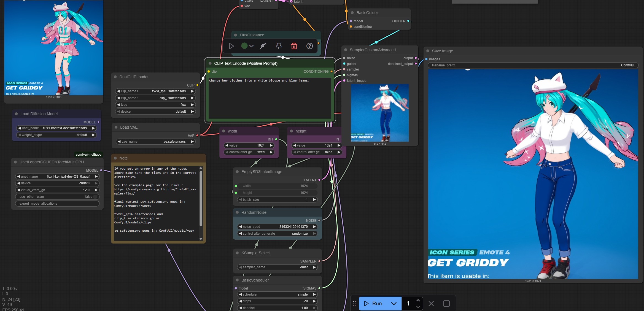Open the height node's control after generate fixed combo

317,152
